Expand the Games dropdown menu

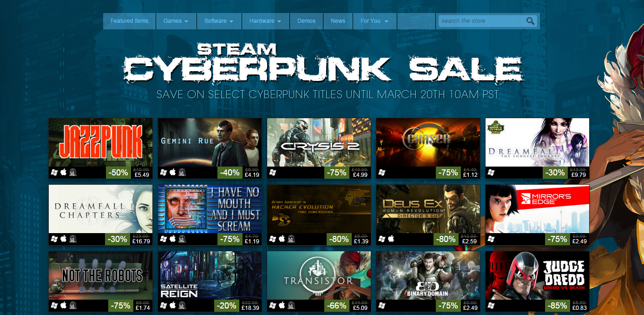click(x=176, y=21)
